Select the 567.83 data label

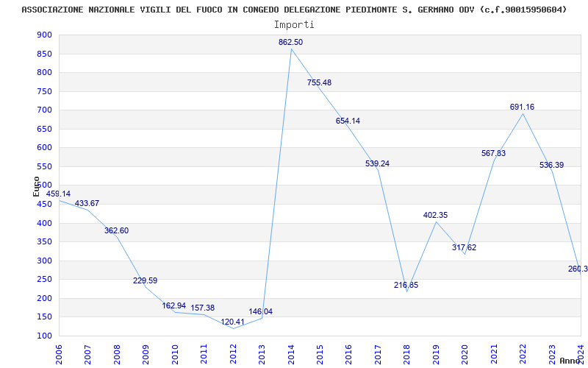[493, 153]
